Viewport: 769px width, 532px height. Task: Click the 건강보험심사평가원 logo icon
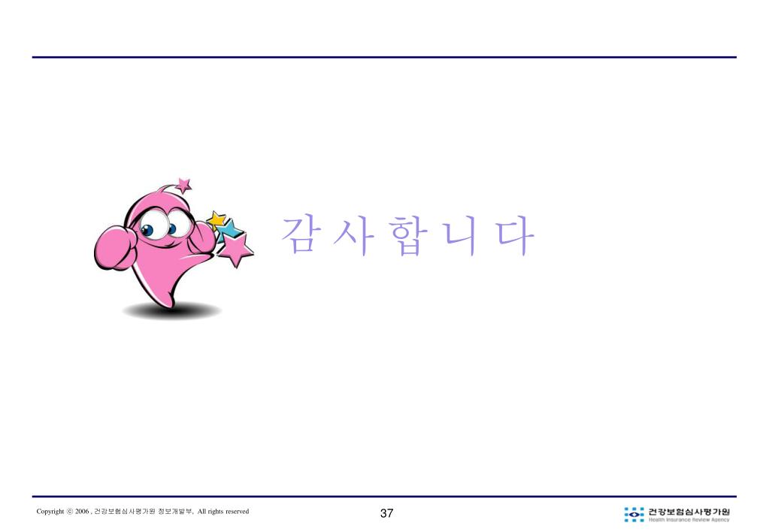click(x=634, y=514)
